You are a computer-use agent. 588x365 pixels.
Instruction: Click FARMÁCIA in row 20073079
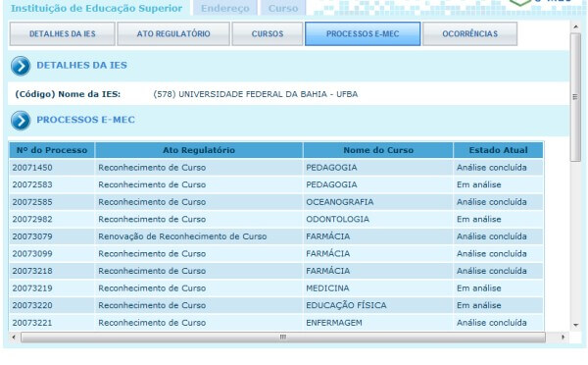(x=328, y=236)
